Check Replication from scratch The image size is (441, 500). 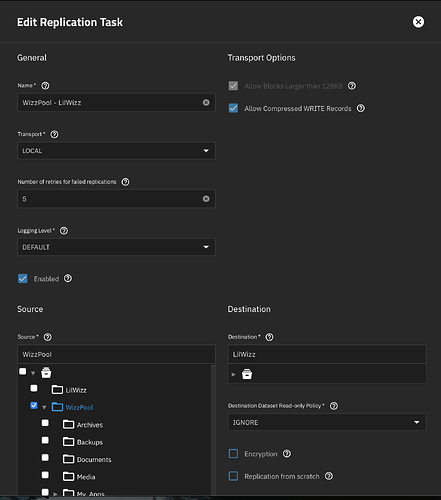pos(233,476)
